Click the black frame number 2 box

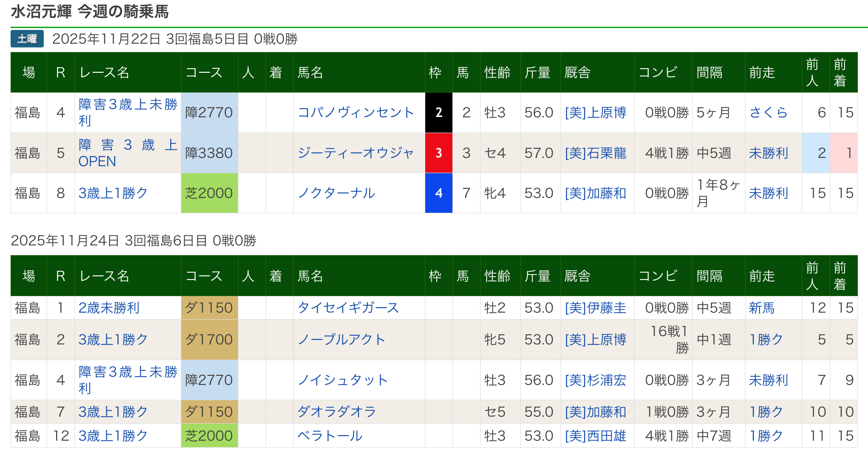click(x=439, y=113)
